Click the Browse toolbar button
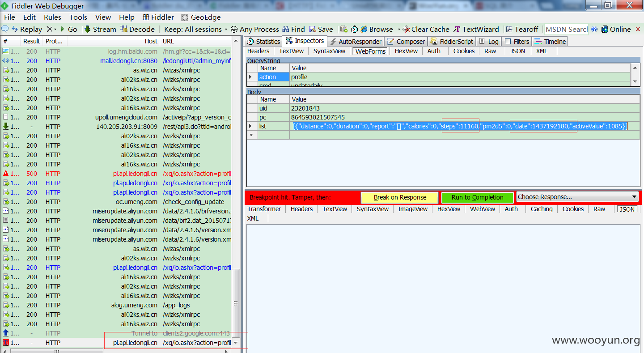Screen dimensions: 644x353 377,29
